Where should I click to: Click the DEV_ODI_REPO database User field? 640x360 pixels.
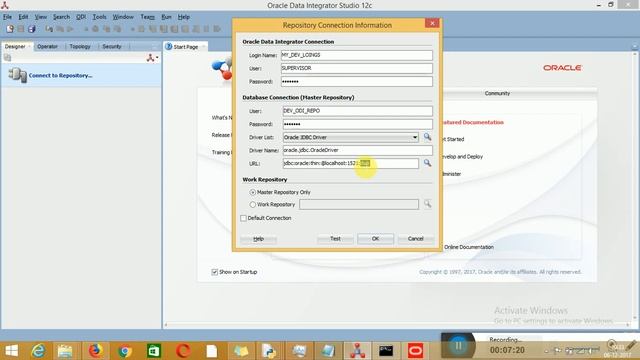(x=358, y=111)
